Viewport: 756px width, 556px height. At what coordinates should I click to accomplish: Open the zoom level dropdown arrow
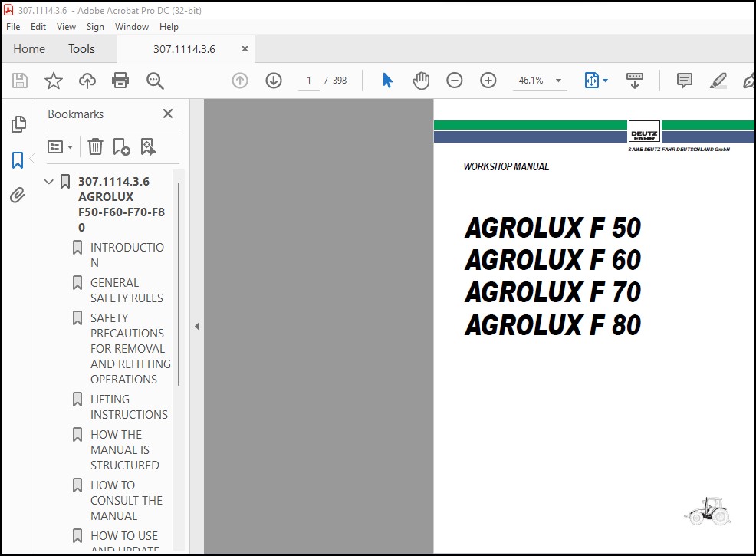558,81
